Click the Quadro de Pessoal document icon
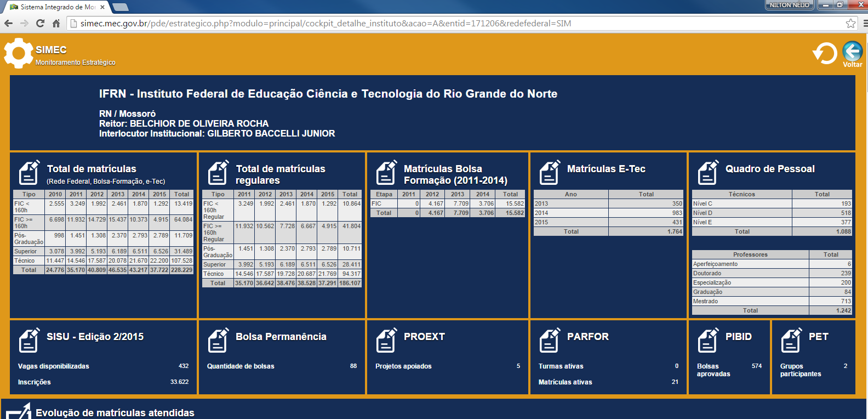The width and height of the screenshot is (868, 419). click(708, 172)
